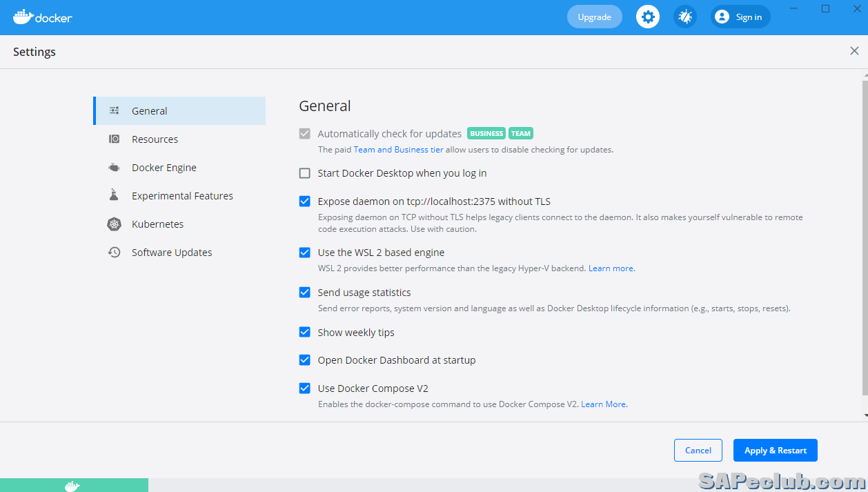Screen dimensions: 868x492
Task: Click the Kubernetes wheel icon
Action: [x=115, y=224]
